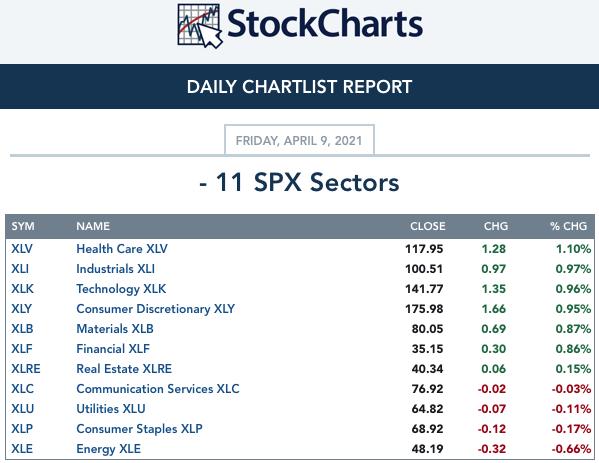Open Consumer Discretionary XLY link
The image size is (599, 463).
155,309
